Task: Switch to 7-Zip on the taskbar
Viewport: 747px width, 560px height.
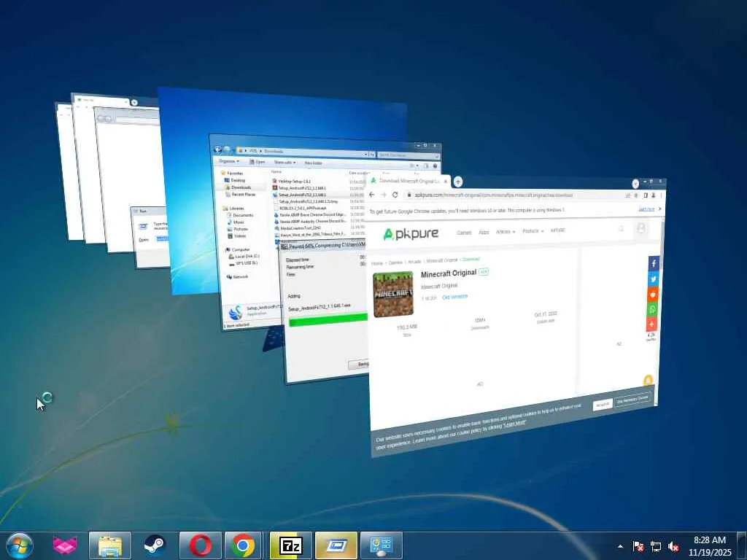Action: click(290, 545)
